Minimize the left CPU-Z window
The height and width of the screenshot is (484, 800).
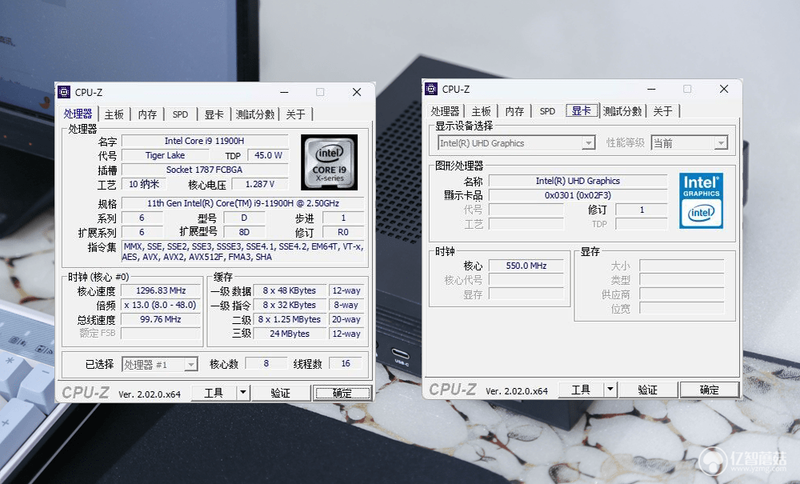click(x=285, y=92)
